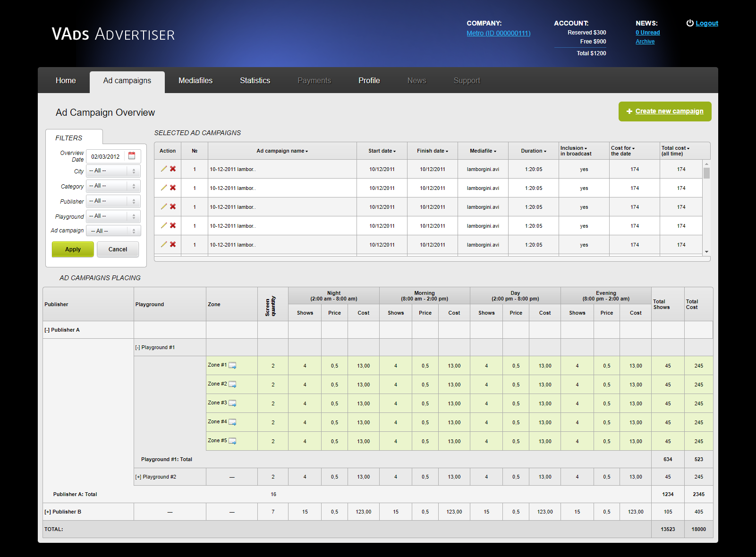Collapse the Publisher A group
The width and height of the screenshot is (756, 557).
click(x=47, y=330)
